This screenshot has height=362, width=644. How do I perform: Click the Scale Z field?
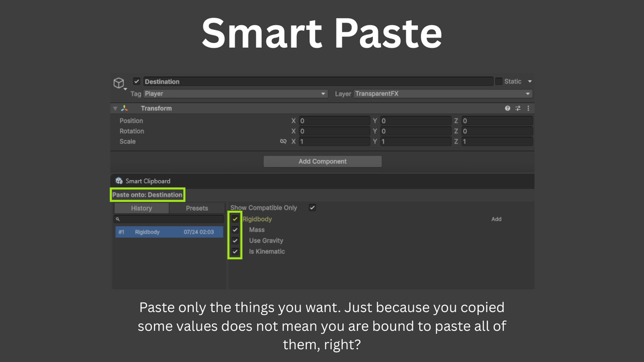(x=497, y=142)
